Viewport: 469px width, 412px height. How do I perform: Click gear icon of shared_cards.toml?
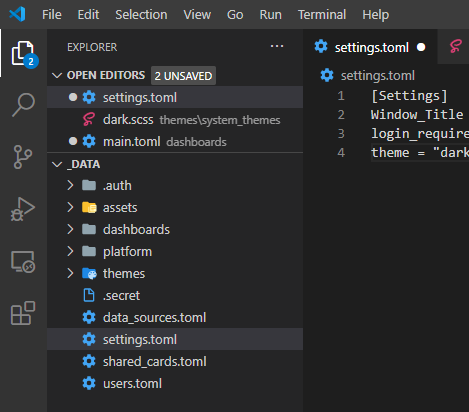coord(89,361)
